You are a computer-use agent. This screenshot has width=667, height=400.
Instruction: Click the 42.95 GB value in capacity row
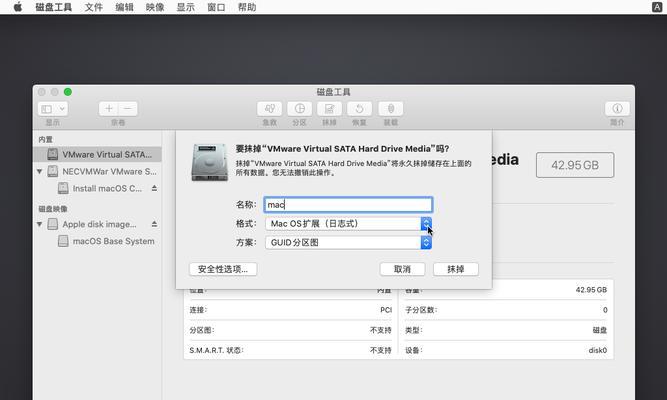pos(591,290)
